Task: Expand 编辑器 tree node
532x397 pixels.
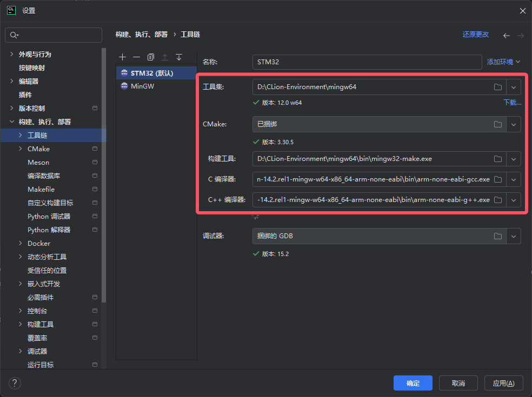Action: (11, 81)
